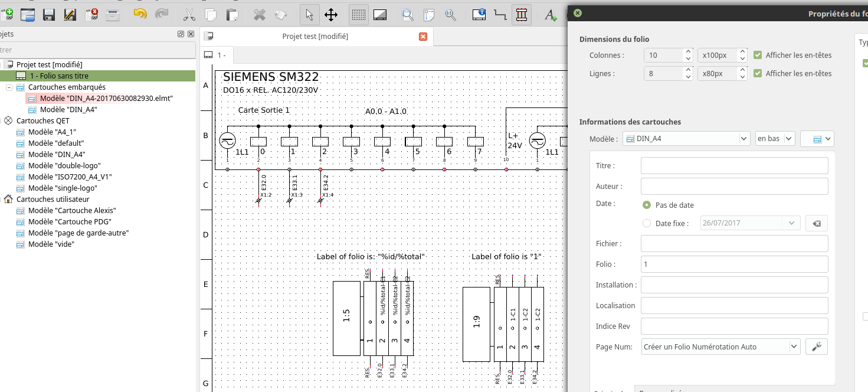This screenshot has width=868, height=392.
Task: Click the Undo arrow icon
Action: (140, 15)
